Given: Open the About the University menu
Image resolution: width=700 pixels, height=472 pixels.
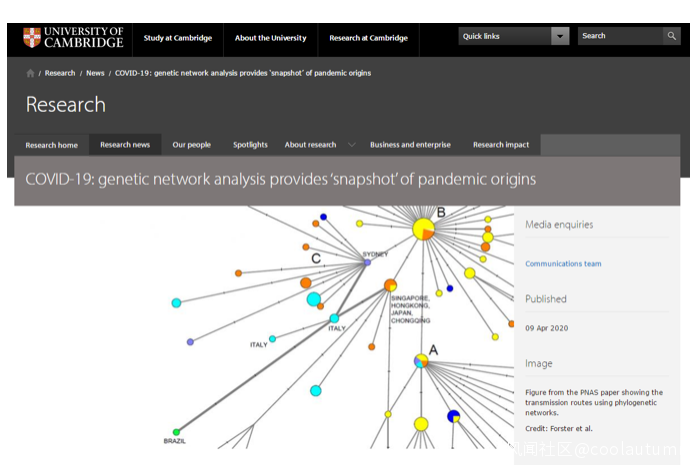Looking at the screenshot, I should 270,38.
